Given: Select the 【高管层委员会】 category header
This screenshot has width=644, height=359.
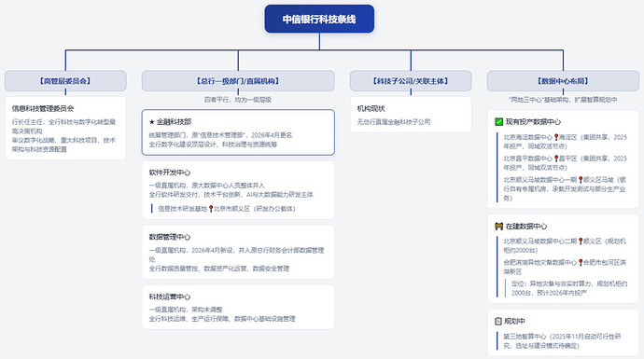Looking at the screenshot, I should pyautogui.click(x=65, y=81).
